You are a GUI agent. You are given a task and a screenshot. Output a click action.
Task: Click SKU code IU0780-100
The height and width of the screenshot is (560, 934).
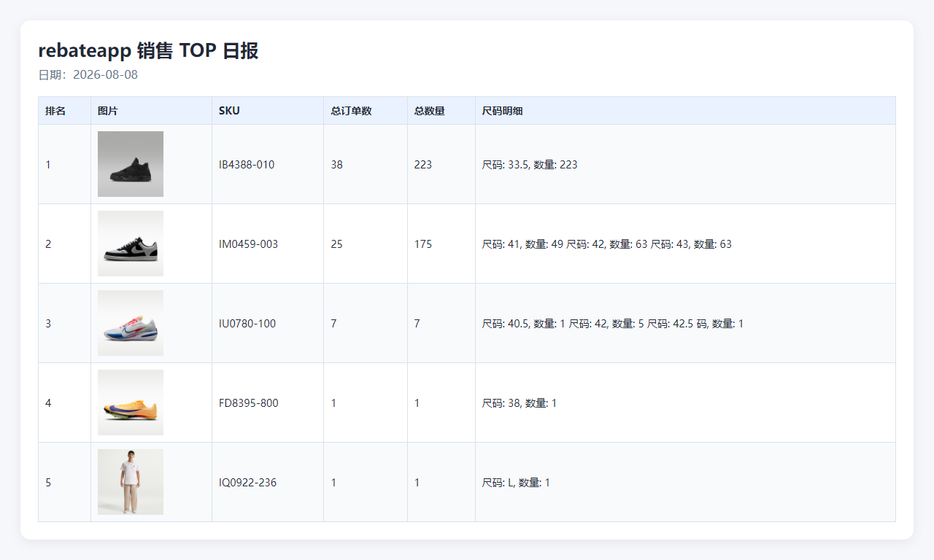247,324
